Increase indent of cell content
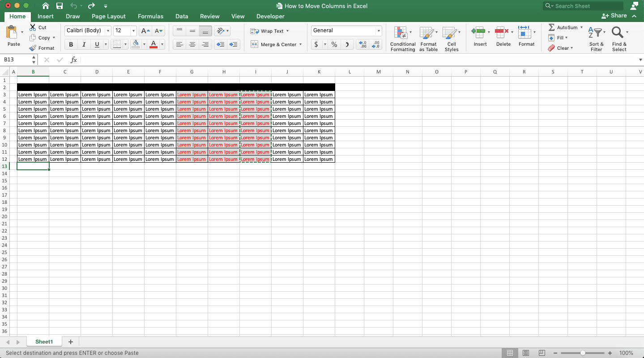 click(x=233, y=44)
